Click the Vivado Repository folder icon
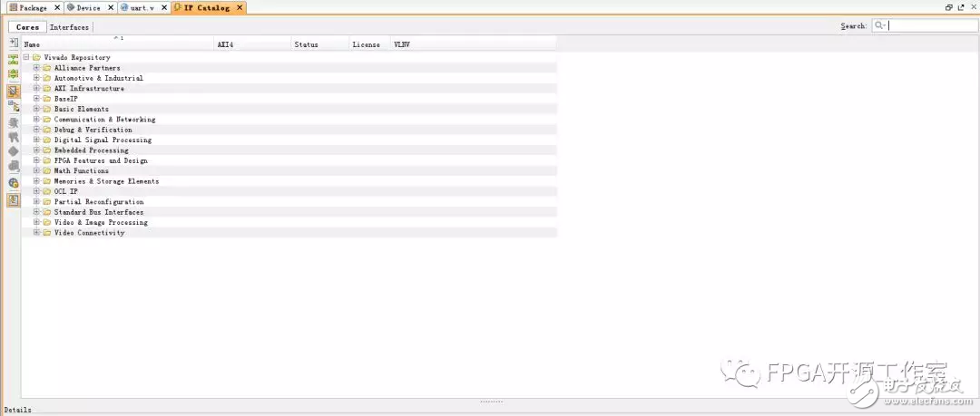Viewport: 980px width, 416px height. [x=36, y=57]
